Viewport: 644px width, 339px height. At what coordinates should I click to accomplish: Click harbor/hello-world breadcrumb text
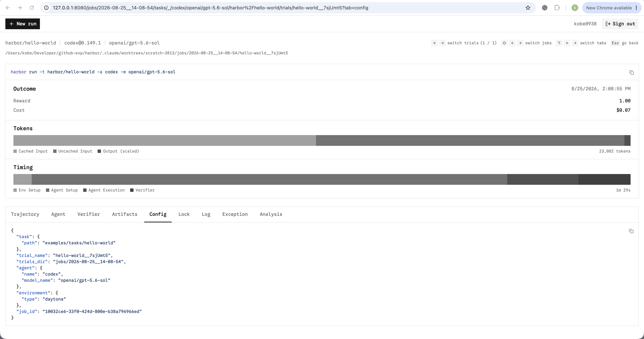pyautogui.click(x=31, y=43)
